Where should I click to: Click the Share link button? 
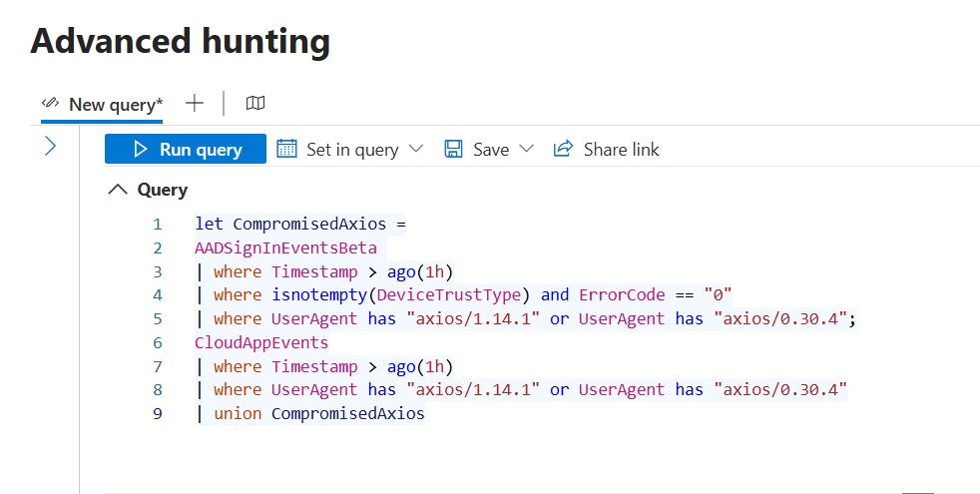pyautogui.click(x=606, y=149)
